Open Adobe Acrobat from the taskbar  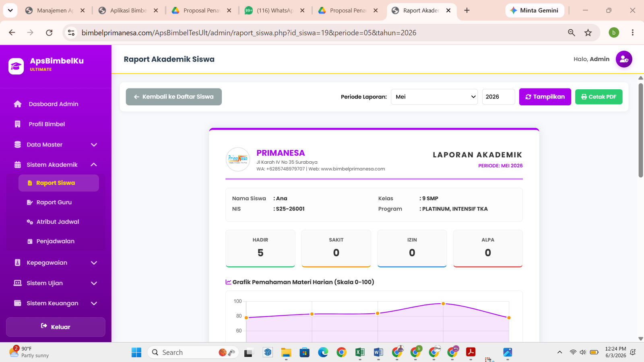(471, 352)
